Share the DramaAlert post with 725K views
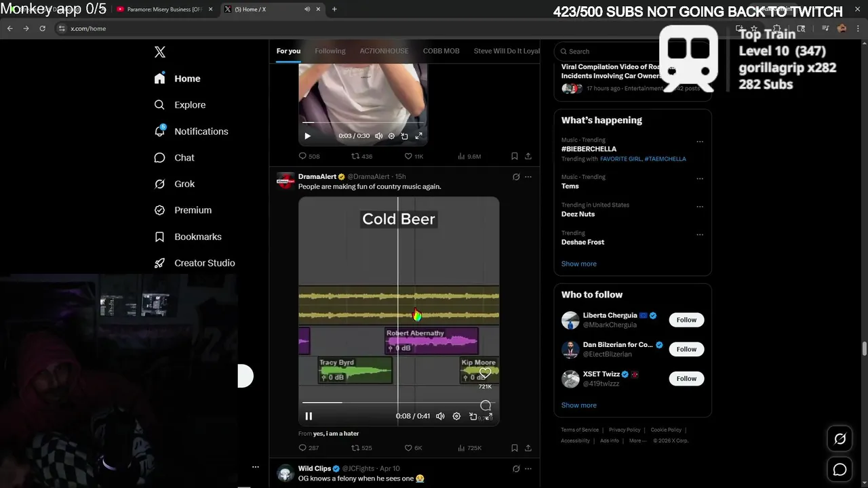868x488 pixels. [x=528, y=448]
